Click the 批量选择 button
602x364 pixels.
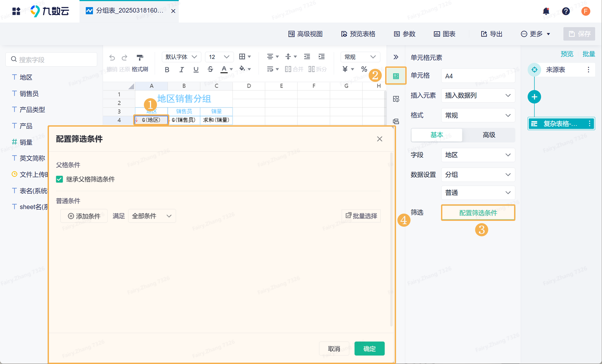[x=361, y=216]
